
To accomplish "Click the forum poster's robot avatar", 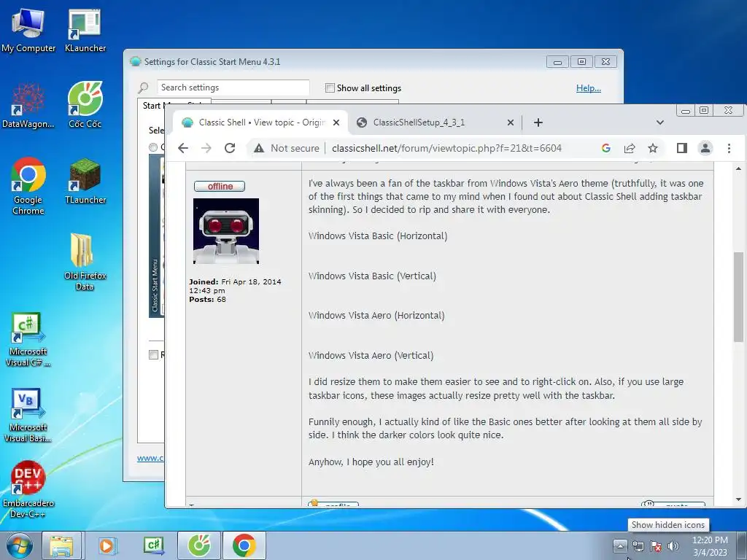I will pos(226,231).
